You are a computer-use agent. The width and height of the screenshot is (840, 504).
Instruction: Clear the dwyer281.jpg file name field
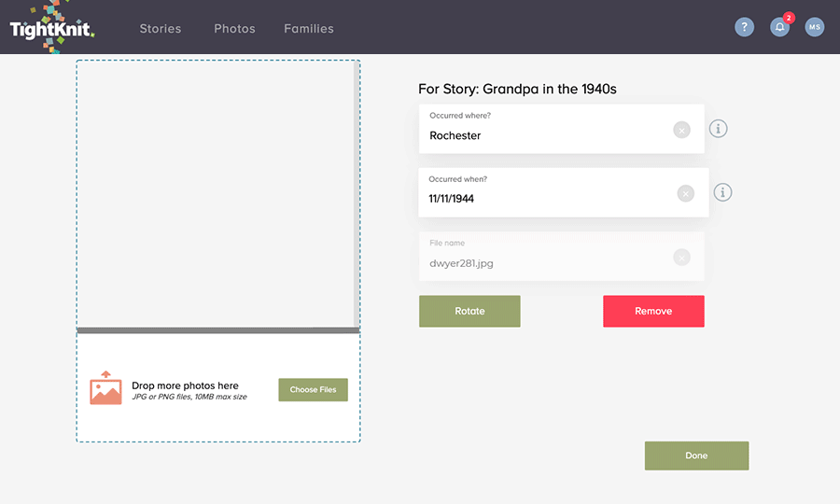[x=681, y=258]
